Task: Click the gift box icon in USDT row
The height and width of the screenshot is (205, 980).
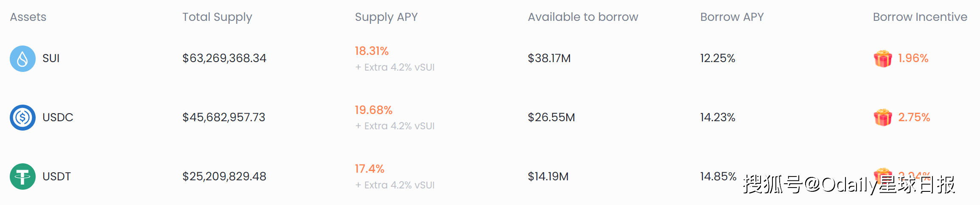Action: (x=883, y=175)
